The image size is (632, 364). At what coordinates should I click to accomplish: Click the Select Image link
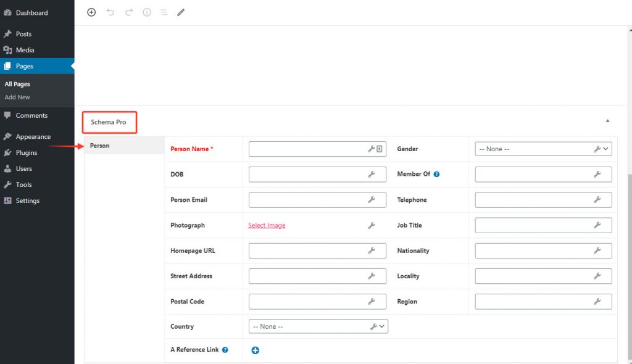[267, 226]
